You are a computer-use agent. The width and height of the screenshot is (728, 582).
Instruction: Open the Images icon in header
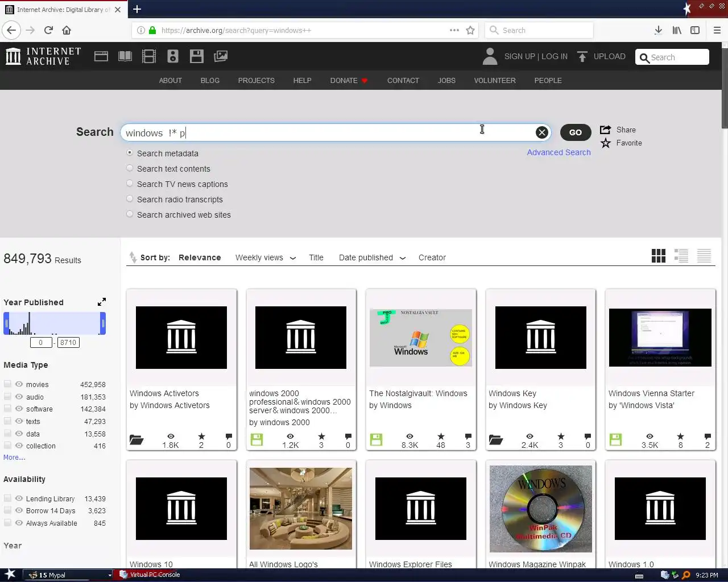tap(221, 56)
